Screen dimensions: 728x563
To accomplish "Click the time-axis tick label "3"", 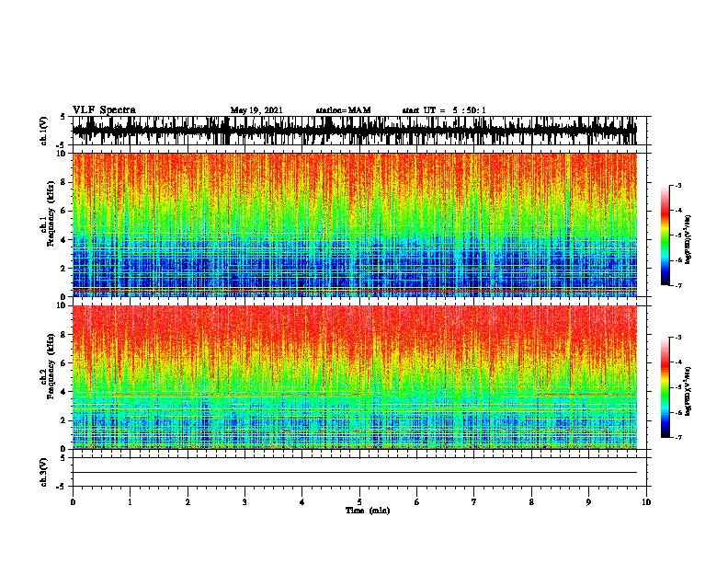I will coord(245,502).
